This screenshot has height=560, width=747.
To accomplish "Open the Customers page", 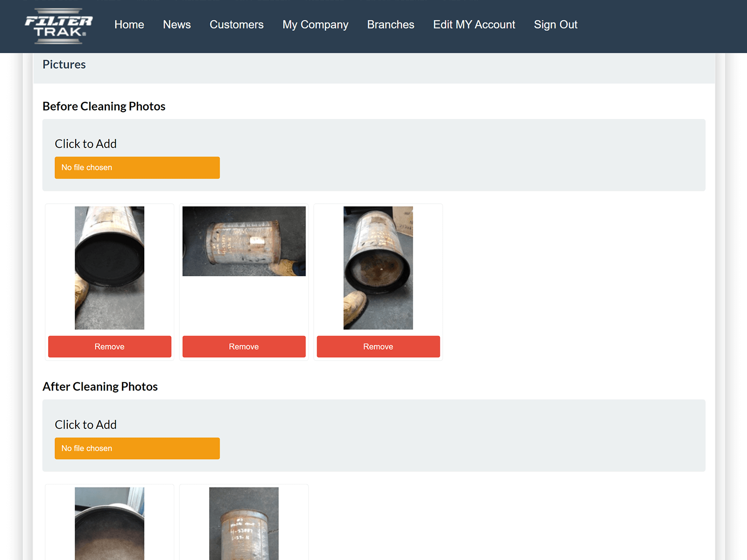I will coord(237,25).
